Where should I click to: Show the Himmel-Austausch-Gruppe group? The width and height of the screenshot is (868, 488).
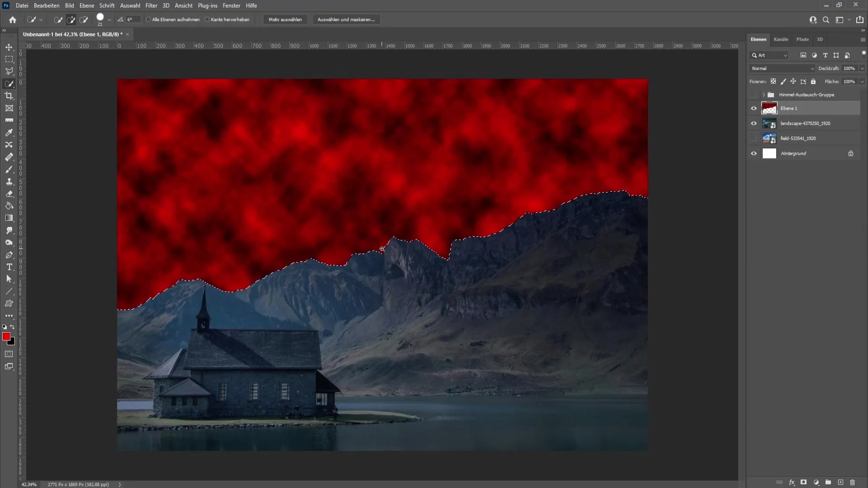point(754,95)
